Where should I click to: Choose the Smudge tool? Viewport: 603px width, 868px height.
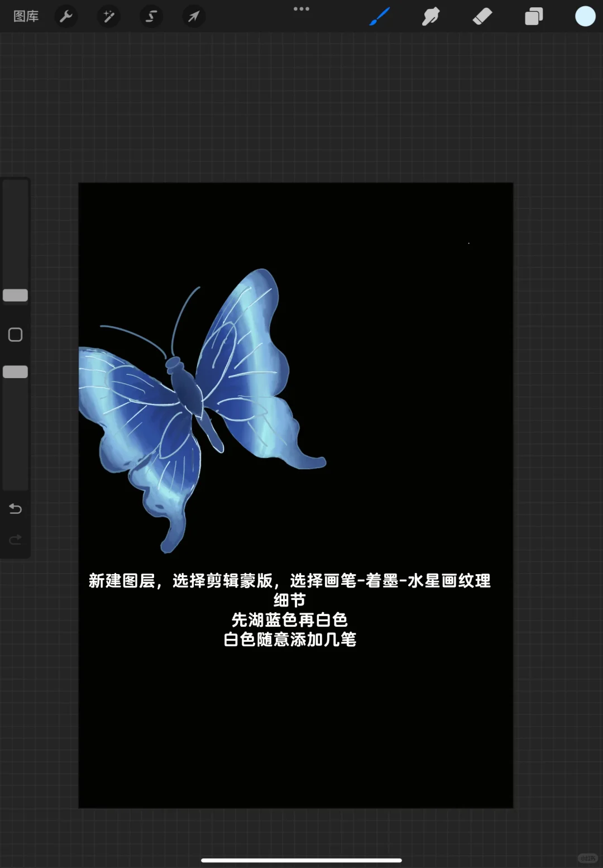431,16
